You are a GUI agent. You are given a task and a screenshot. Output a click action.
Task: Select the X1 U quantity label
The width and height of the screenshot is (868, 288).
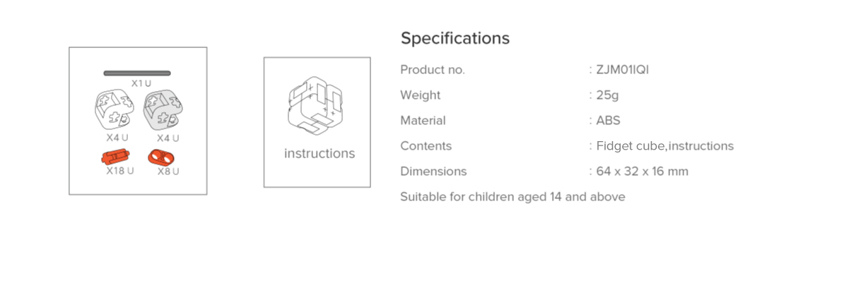pos(141,83)
